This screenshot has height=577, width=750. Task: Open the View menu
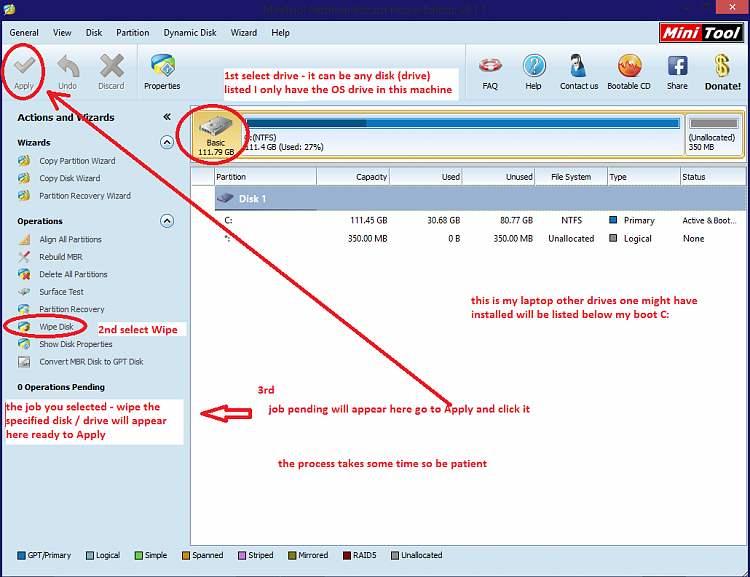click(x=62, y=33)
